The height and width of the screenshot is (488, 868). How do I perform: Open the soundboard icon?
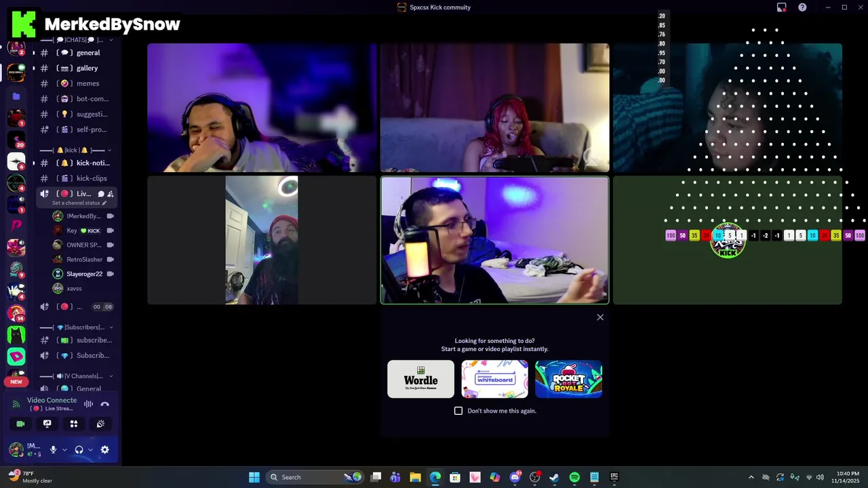point(100,424)
